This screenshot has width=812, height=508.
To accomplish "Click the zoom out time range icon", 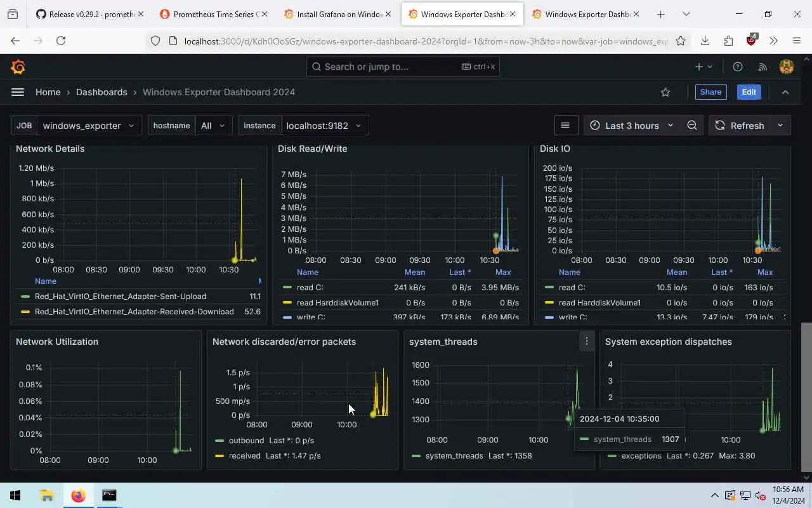I will tap(692, 125).
